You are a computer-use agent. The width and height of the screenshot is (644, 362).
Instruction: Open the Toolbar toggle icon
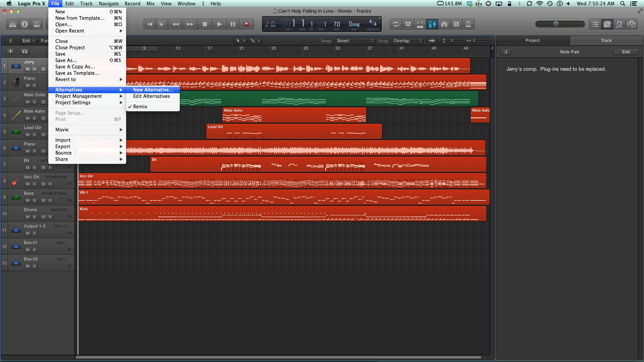pyautogui.click(x=37, y=24)
